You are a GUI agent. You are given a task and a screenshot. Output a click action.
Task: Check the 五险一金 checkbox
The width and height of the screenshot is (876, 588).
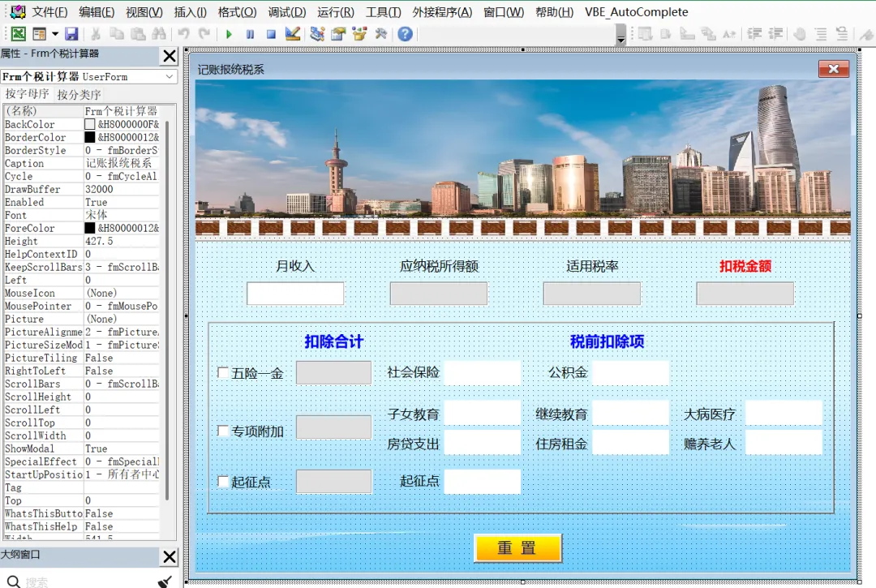click(x=223, y=372)
